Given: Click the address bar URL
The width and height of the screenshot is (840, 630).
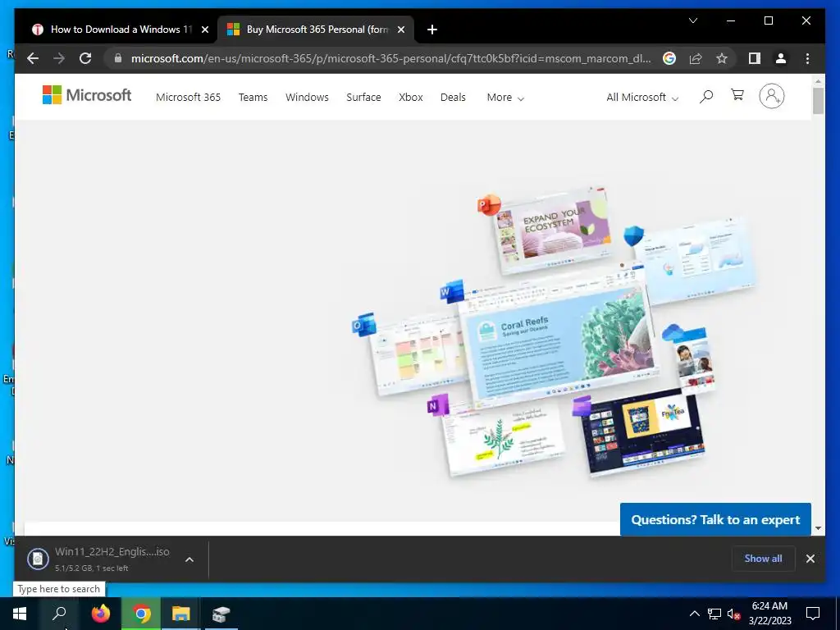Looking at the screenshot, I should [391, 58].
